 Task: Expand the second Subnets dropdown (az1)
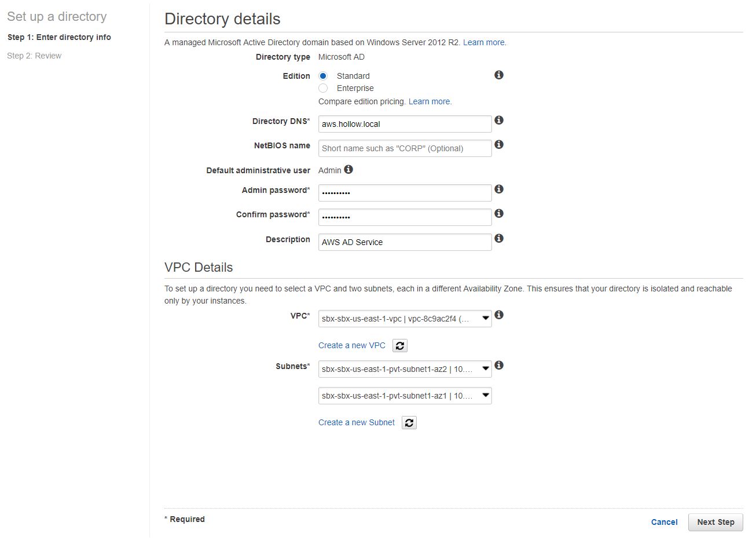pos(405,396)
